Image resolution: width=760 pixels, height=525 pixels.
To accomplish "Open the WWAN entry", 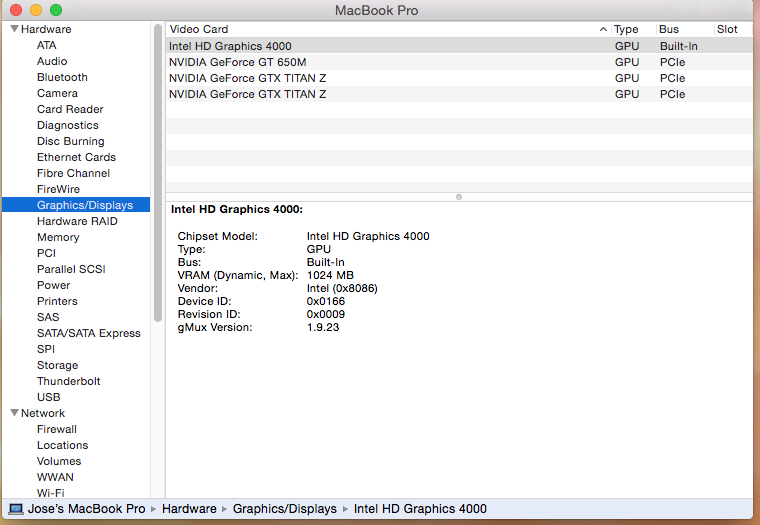I will 55,477.
